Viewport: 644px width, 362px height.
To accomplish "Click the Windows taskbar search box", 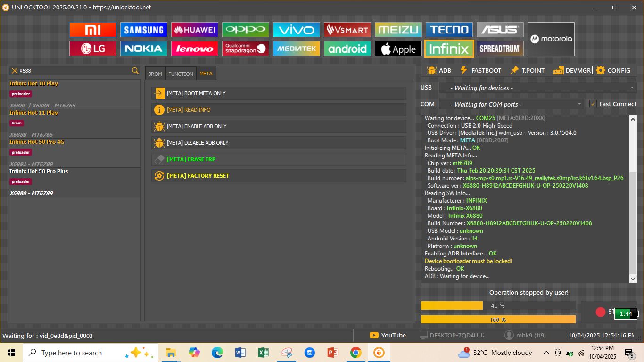I will [x=90, y=353].
